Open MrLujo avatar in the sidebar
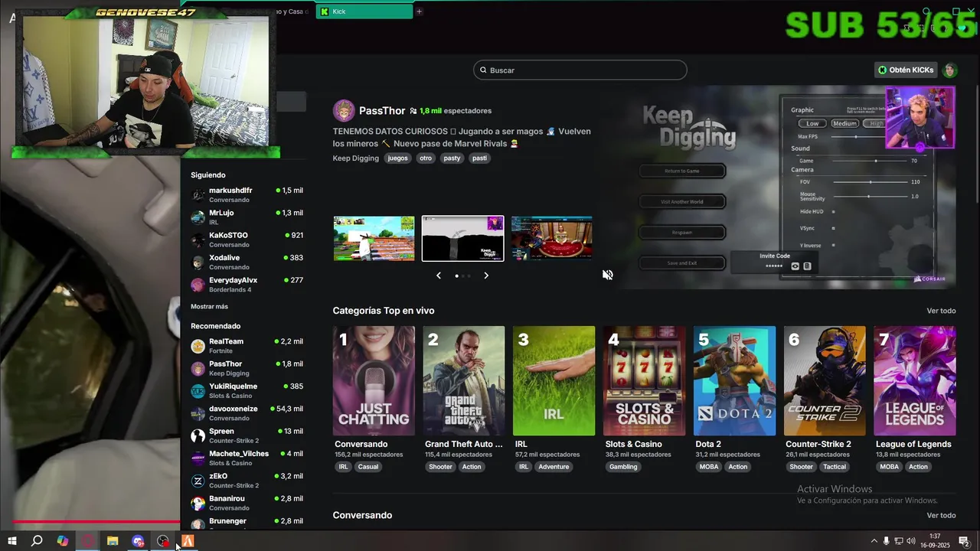 click(198, 217)
